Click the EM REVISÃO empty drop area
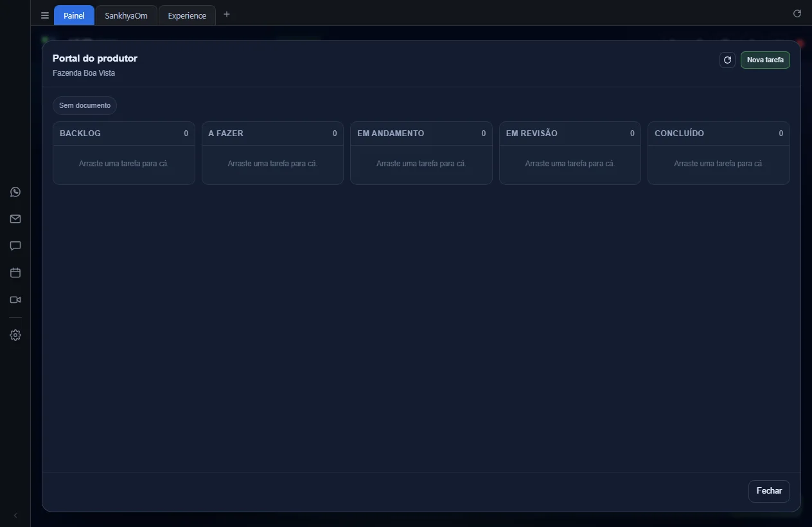The height and width of the screenshot is (527, 812). (x=570, y=164)
